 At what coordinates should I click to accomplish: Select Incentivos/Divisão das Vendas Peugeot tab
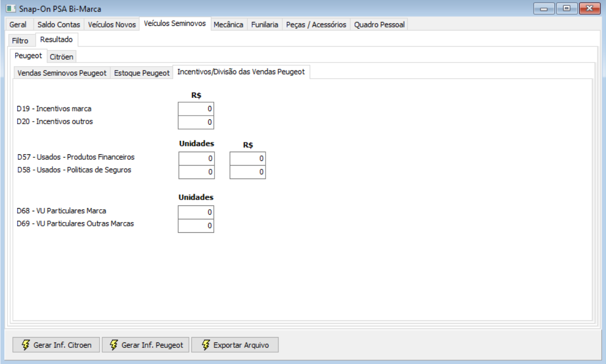[x=241, y=72]
